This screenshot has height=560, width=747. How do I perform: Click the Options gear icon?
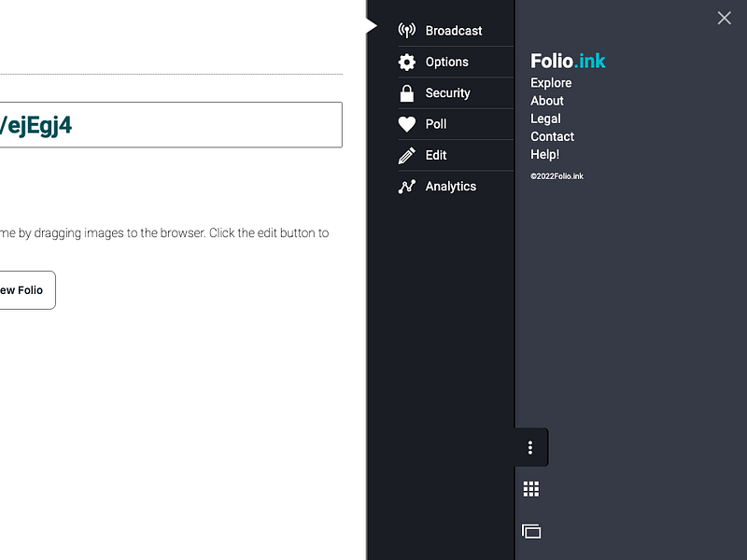pyautogui.click(x=407, y=62)
